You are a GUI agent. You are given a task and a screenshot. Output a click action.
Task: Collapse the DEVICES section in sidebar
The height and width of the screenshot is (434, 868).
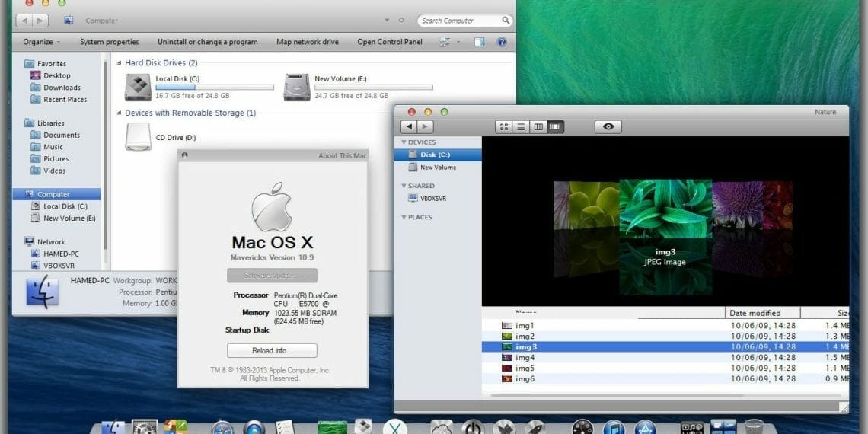[x=404, y=142]
